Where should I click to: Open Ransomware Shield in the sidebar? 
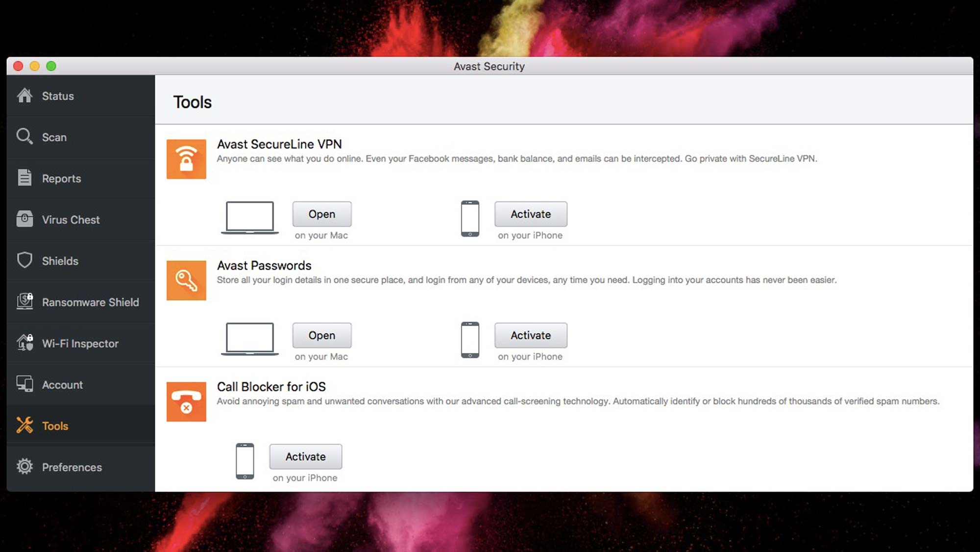click(x=81, y=302)
